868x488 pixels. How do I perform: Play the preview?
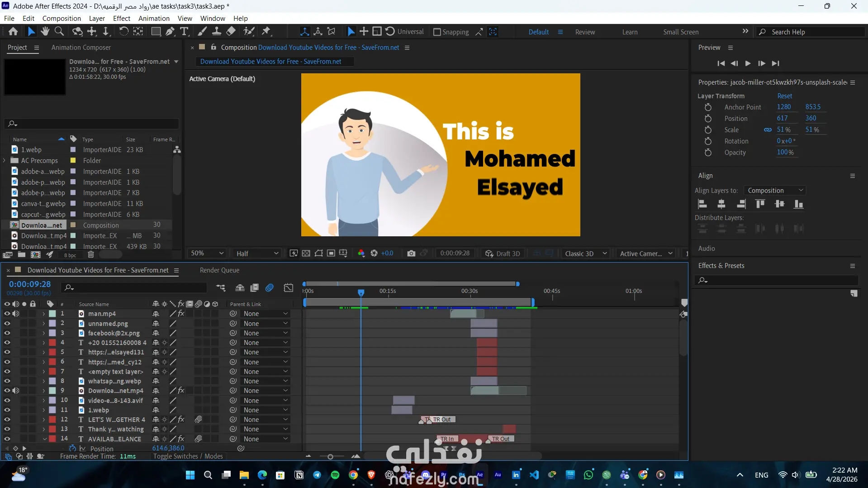click(x=748, y=63)
